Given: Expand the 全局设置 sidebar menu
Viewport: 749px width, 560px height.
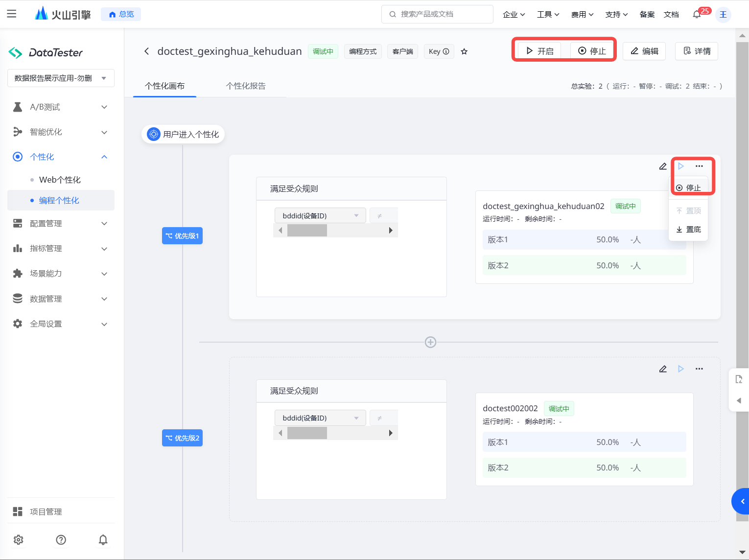Looking at the screenshot, I should [x=61, y=324].
